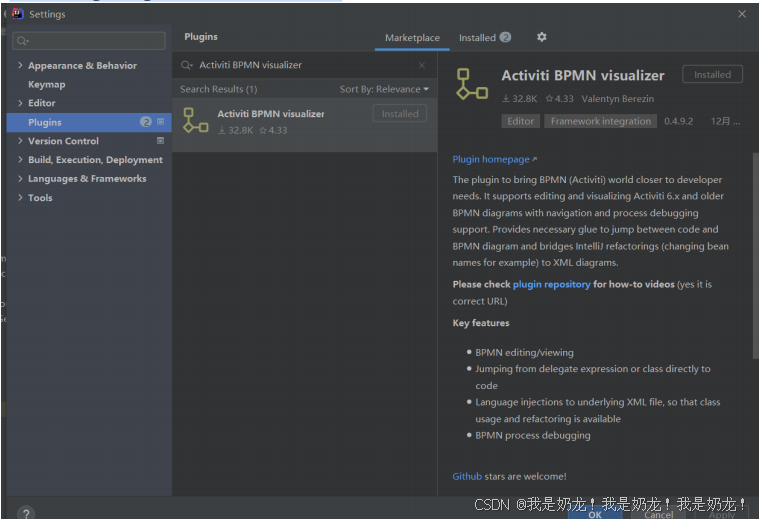
Task: Click the IntelliJ icon in Settings title bar
Action: [18, 14]
